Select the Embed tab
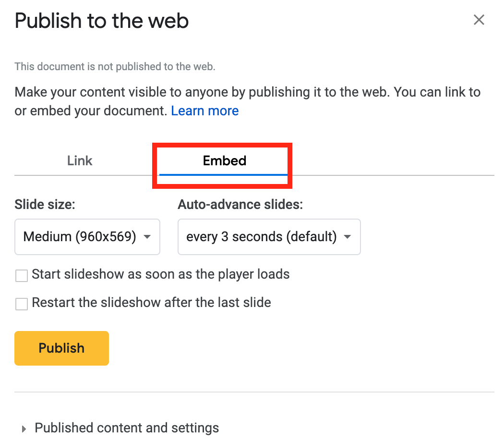The image size is (504, 442). coord(224,160)
